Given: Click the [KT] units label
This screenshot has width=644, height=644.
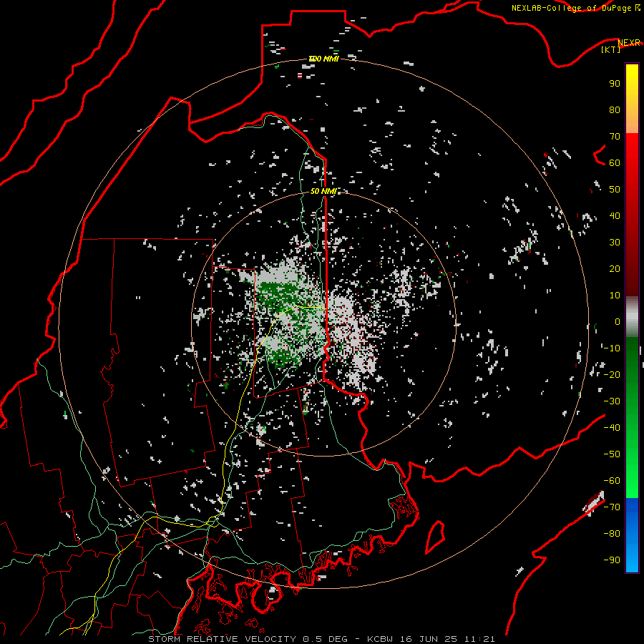Looking at the screenshot, I should coord(611,49).
